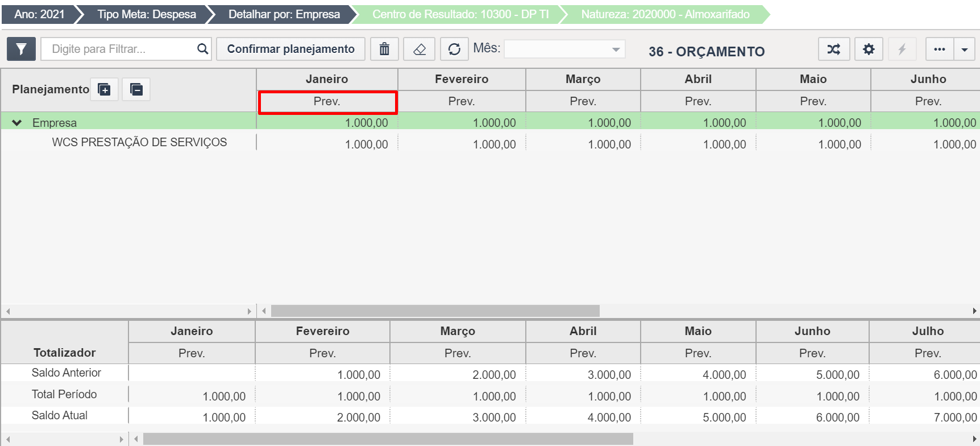Click the lightning bolt icon
980x446 pixels.
[902, 49]
